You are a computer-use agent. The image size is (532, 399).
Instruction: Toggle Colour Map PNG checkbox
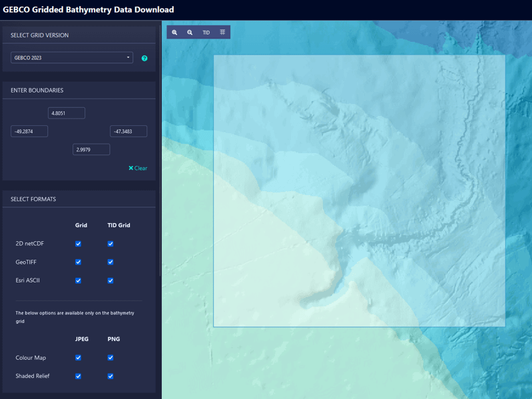[111, 358]
